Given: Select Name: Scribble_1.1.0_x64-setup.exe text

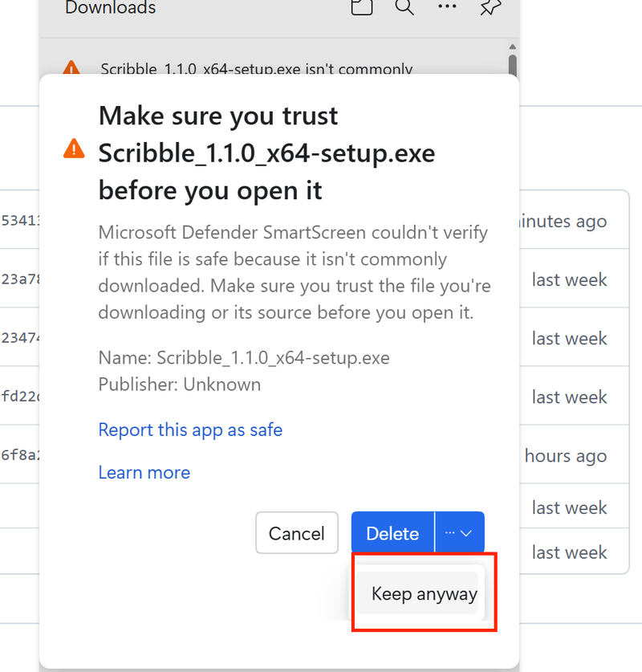Looking at the screenshot, I should pyautogui.click(x=244, y=358).
